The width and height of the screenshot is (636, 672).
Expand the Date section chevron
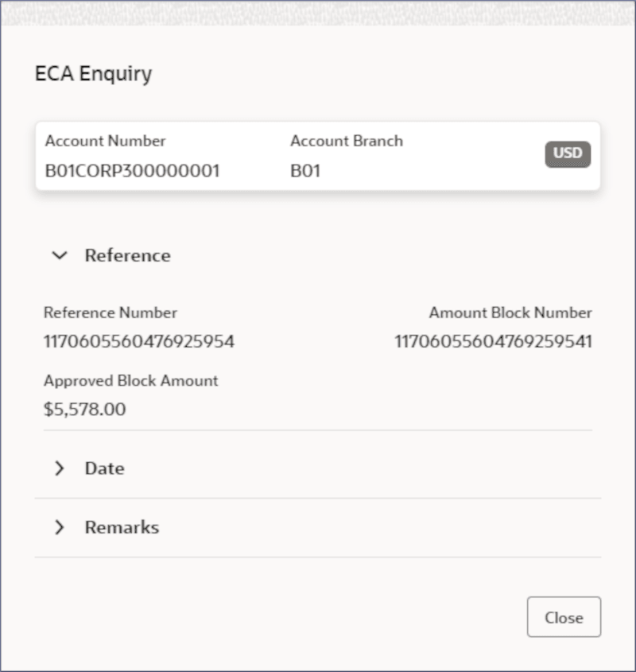pos(59,468)
